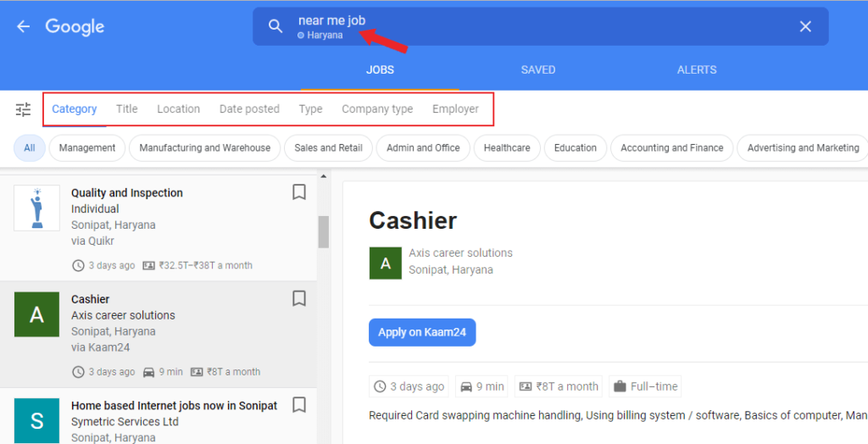This screenshot has width=868, height=444.
Task: Select the Category filter tab
Action: tap(75, 109)
